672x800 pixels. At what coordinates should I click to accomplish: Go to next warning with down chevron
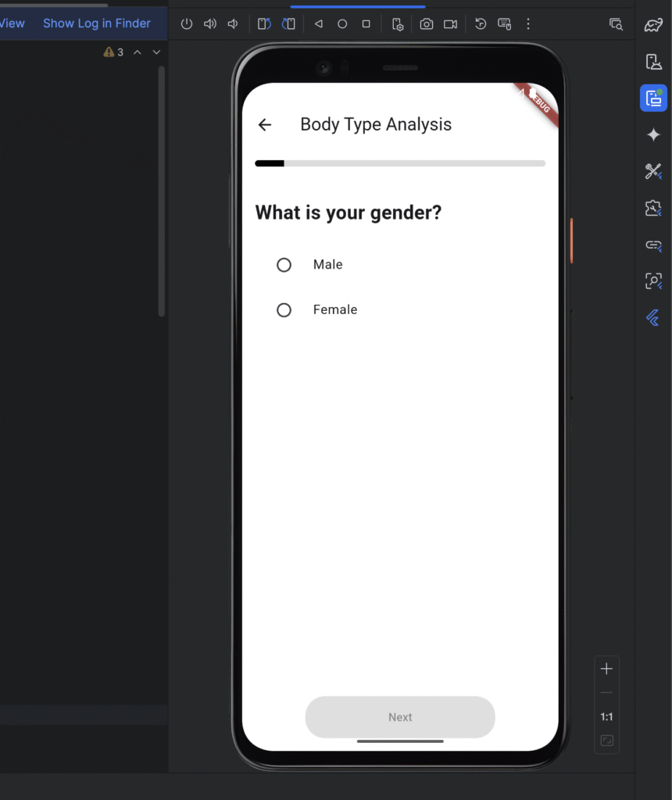click(x=156, y=52)
